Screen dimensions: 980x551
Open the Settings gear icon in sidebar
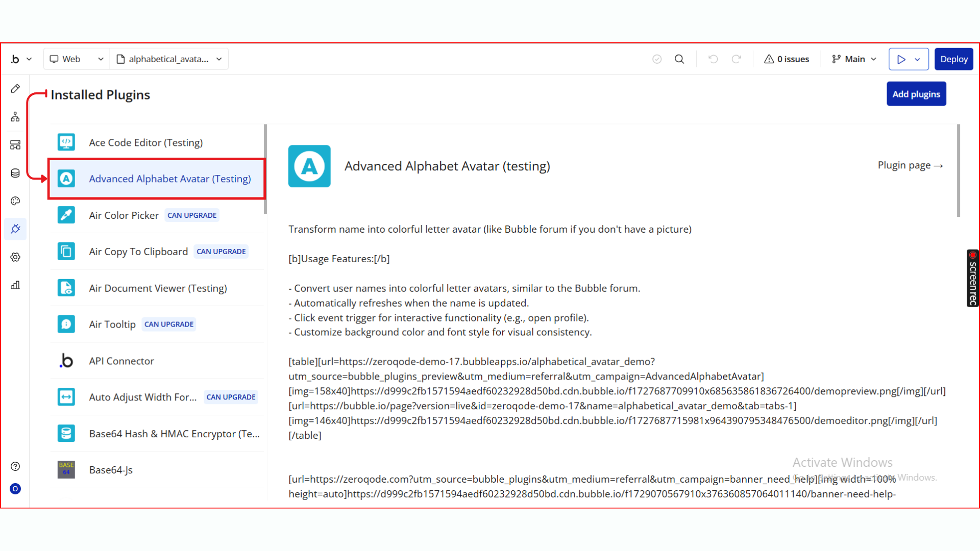15,257
